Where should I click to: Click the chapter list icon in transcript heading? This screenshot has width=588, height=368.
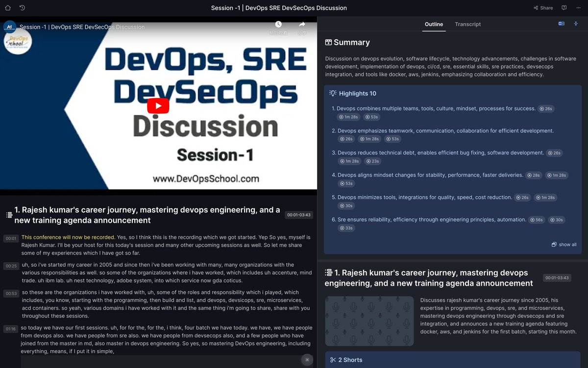pos(9,215)
